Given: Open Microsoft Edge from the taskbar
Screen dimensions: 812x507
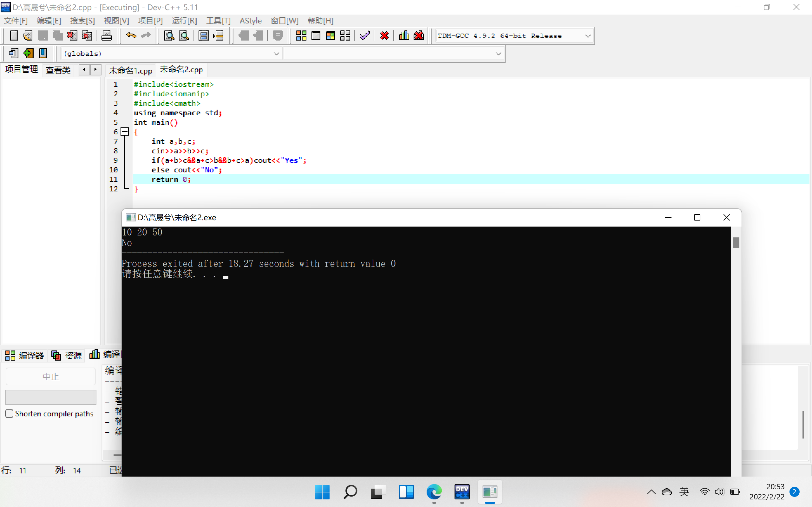Looking at the screenshot, I should click(434, 492).
